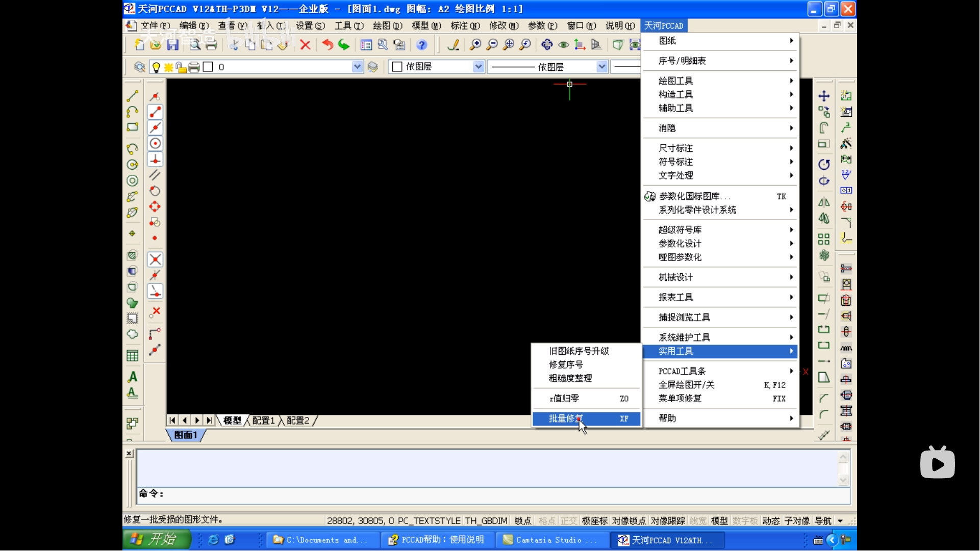980x551 pixels.
Task: Toggle 动态 dynamic input in status bar
Action: 771,521
